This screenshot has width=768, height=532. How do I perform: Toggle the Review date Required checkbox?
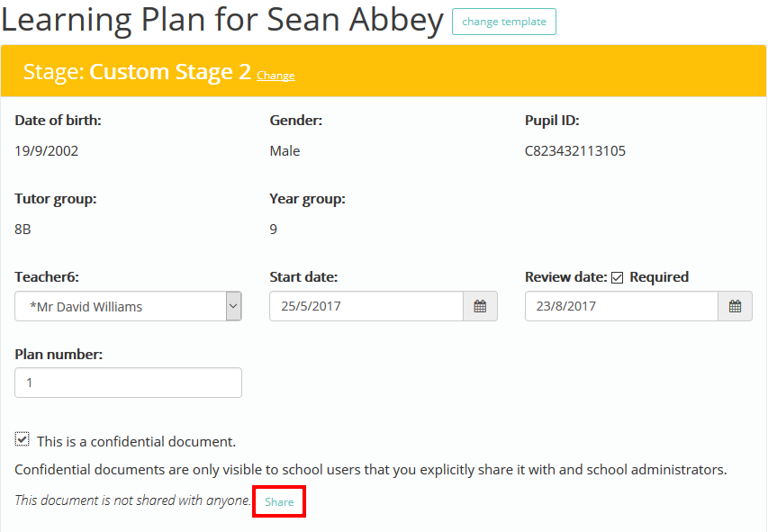pos(617,278)
